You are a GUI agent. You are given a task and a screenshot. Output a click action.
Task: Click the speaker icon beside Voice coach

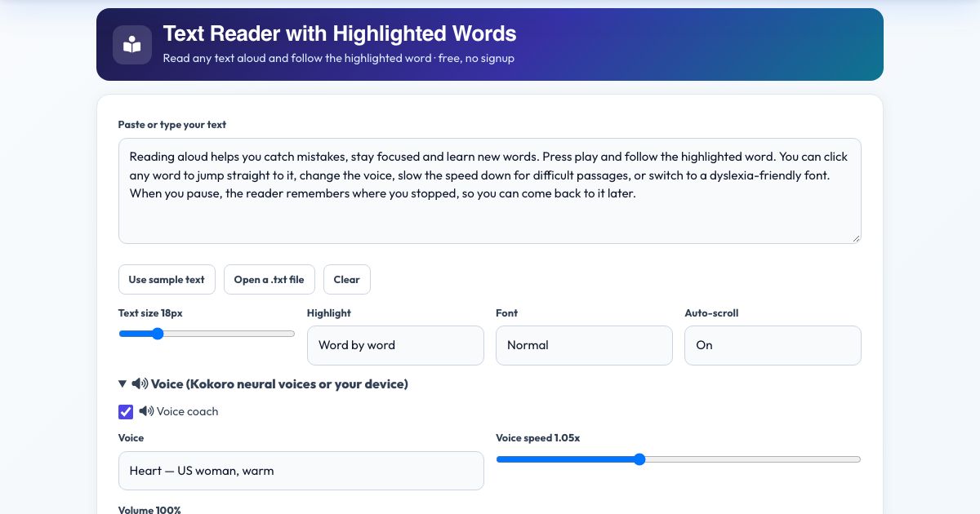pos(146,411)
